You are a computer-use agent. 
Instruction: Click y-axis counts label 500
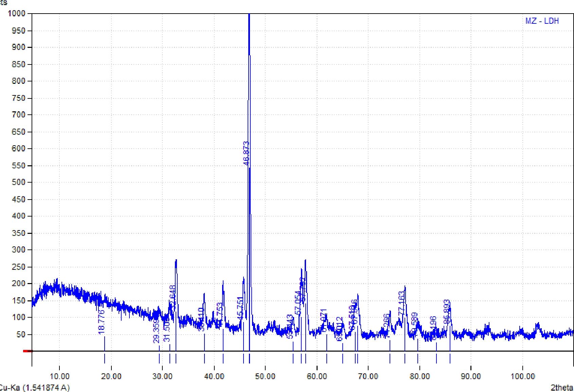click(x=18, y=182)
